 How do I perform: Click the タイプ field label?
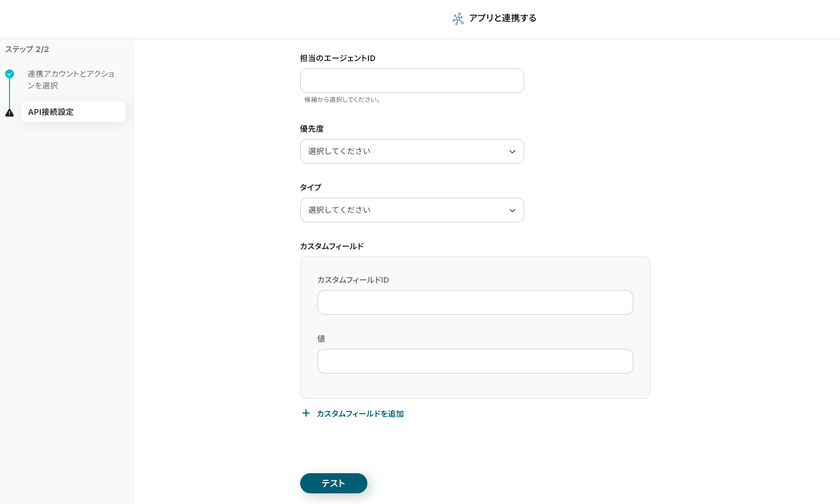[x=311, y=188]
